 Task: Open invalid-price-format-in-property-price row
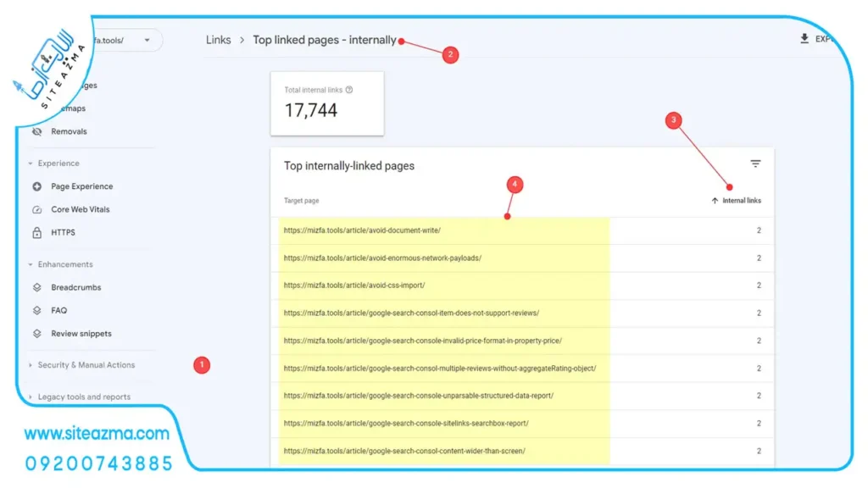522,341
